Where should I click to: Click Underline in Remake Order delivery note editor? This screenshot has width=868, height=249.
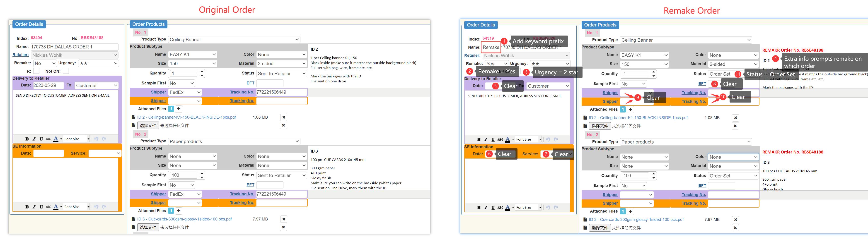click(x=493, y=140)
